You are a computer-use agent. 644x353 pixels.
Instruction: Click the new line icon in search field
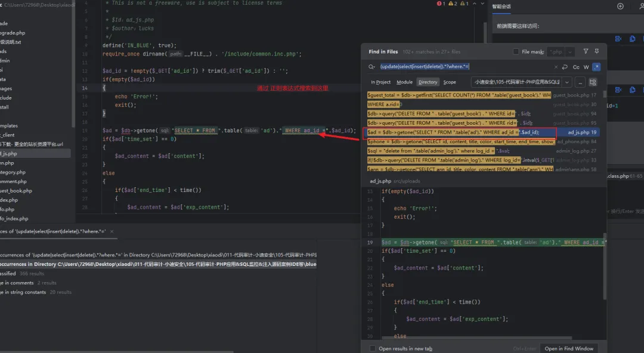(x=565, y=67)
